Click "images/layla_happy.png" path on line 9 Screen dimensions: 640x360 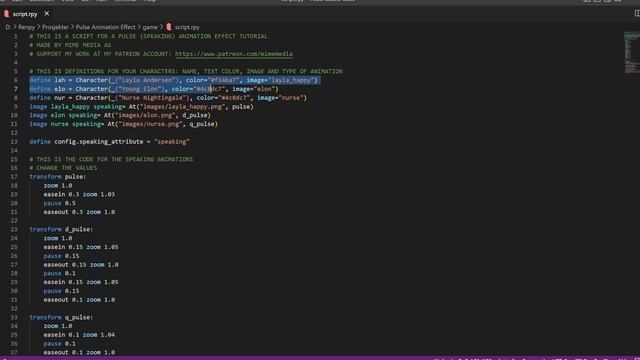182,107
